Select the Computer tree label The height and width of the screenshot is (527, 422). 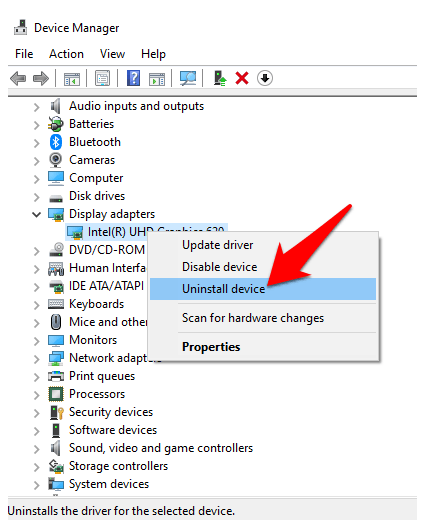coord(96,178)
